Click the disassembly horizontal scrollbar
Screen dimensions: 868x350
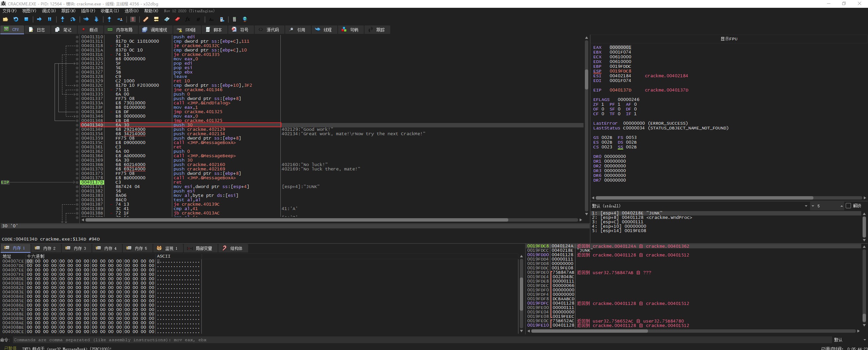[297, 220]
